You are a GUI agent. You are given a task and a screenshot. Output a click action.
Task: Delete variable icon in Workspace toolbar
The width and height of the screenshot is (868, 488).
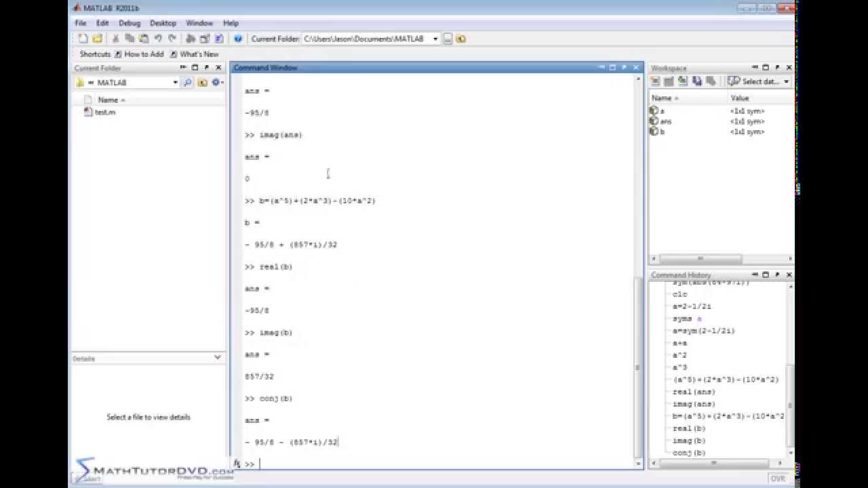click(711, 81)
